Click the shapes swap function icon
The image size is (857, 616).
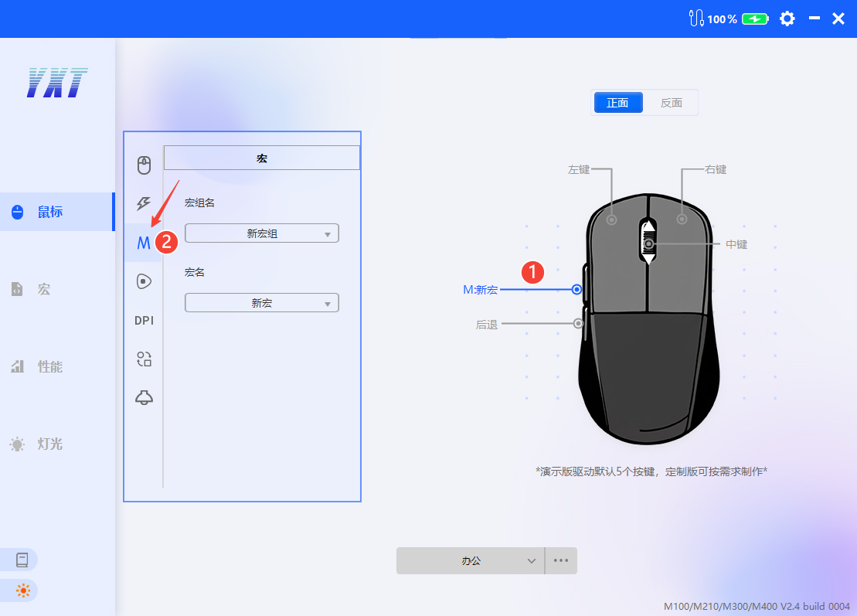point(144,359)
